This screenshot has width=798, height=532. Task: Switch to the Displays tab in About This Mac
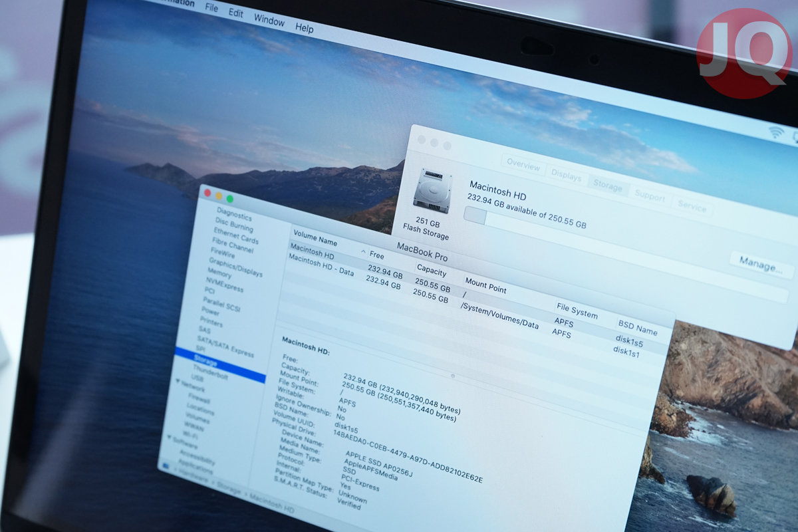pos(566,175)
